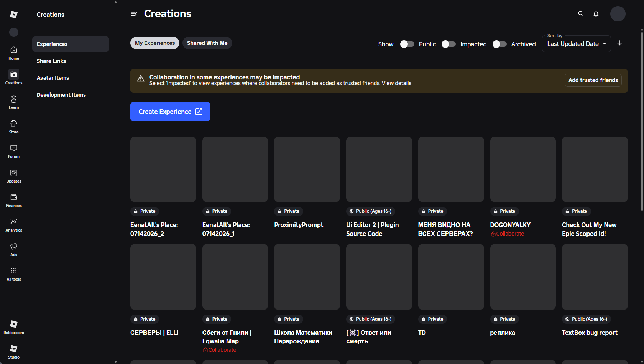The height and width of the screenshot is (364, 644).
Task: Open Creations in the left rail
Action: coord(14,78)
